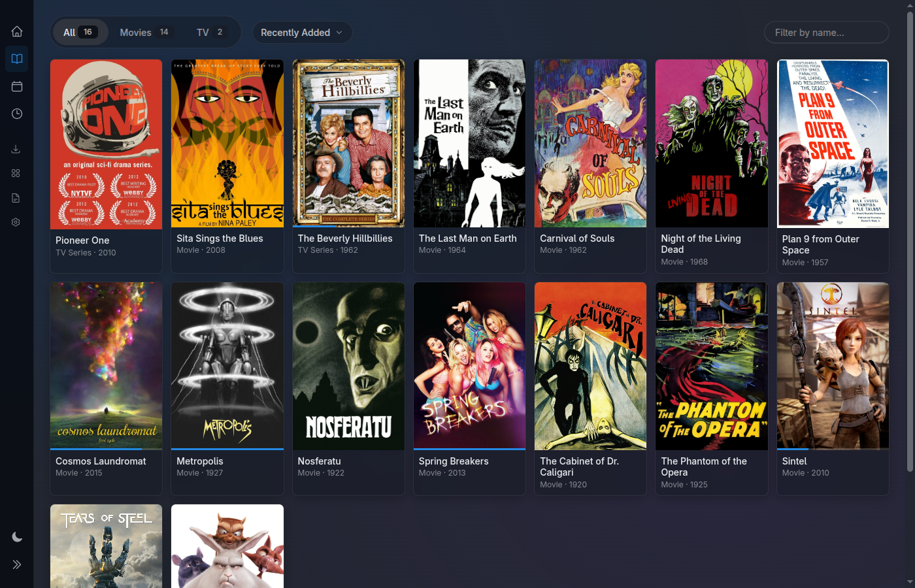Click the Metropolis title text

click(200, 461)
